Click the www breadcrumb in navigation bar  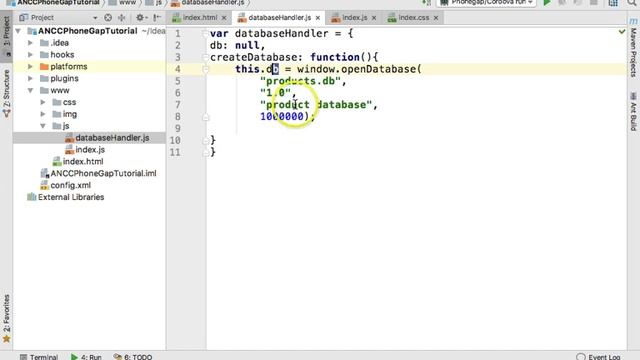122,2
